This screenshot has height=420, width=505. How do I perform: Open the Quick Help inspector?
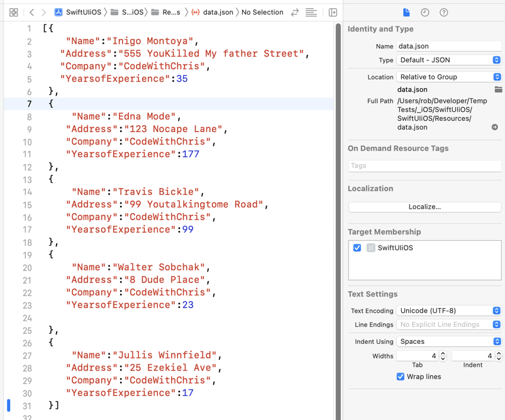(x=444, y=13)
